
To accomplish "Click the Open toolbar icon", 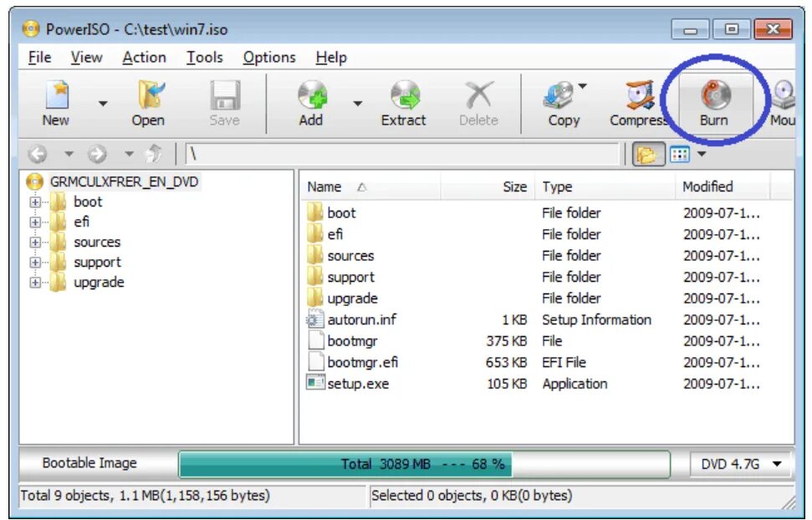I will click(150, 95).
